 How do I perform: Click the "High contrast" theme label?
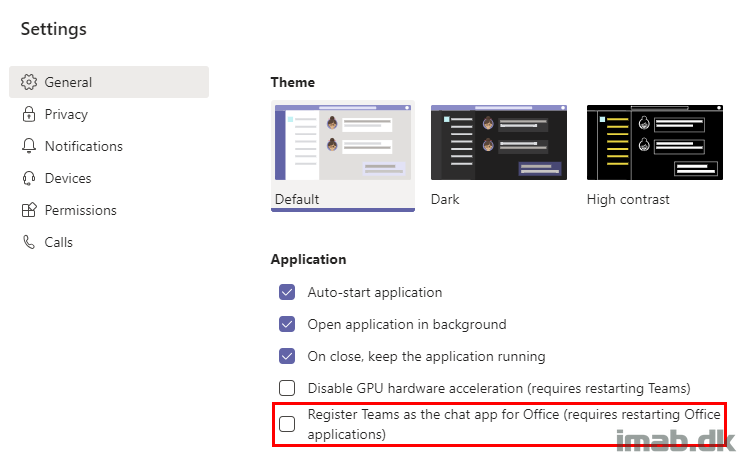pos(628,199)
